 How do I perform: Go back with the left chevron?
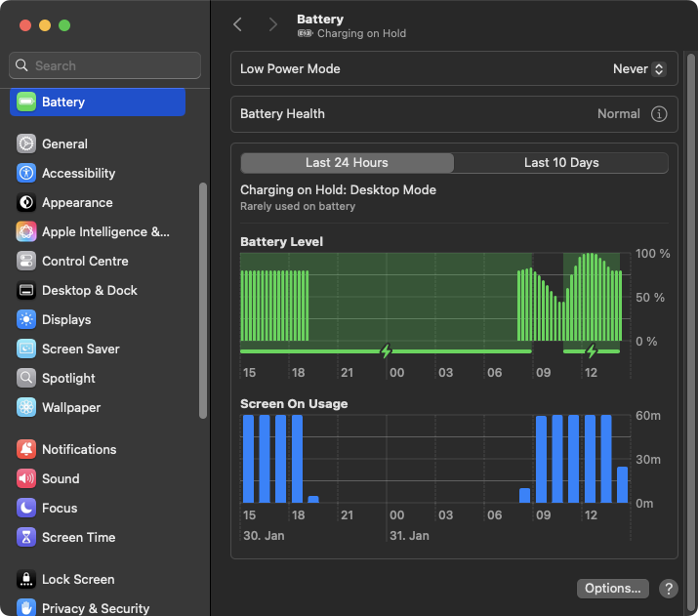[x=238, y=24]
